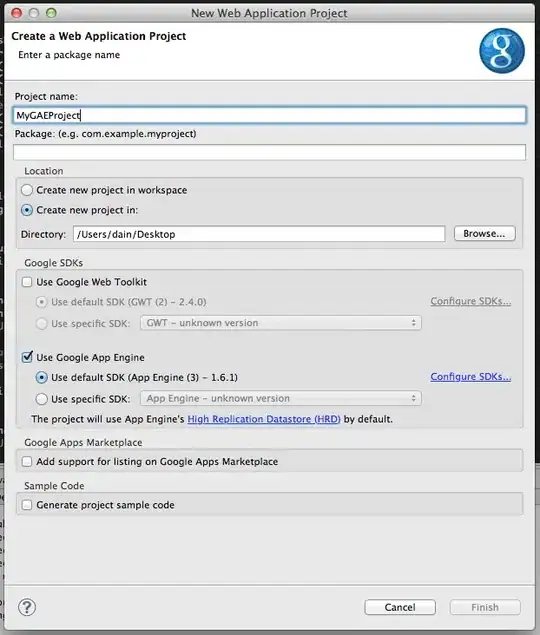Click the Cancel button

[400, 607]
